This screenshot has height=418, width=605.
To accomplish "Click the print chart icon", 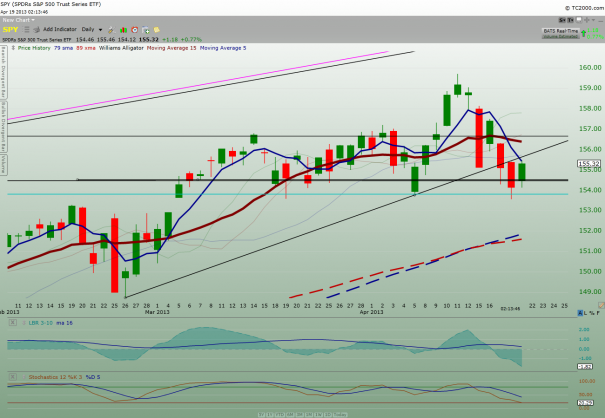I will click(37, 30).
